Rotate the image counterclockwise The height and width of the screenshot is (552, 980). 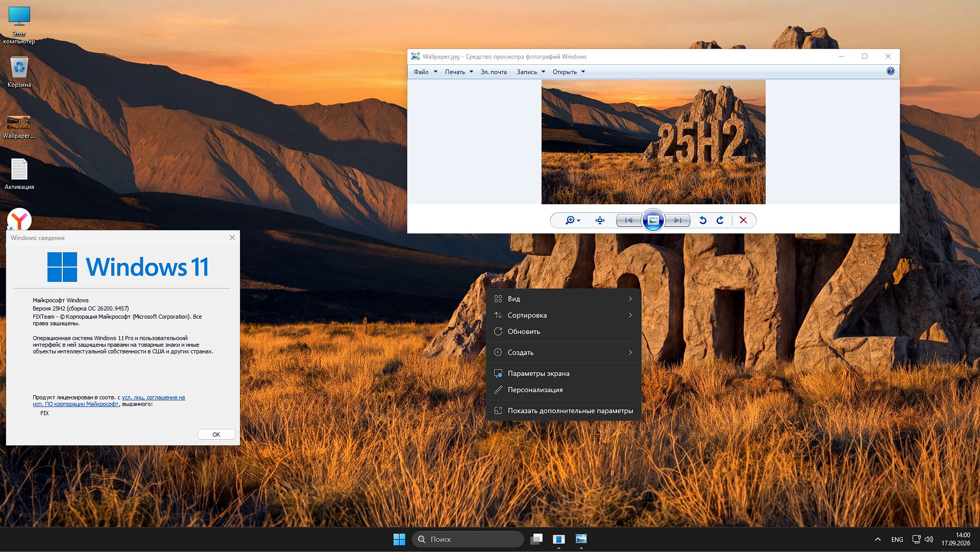coord(703,220)
